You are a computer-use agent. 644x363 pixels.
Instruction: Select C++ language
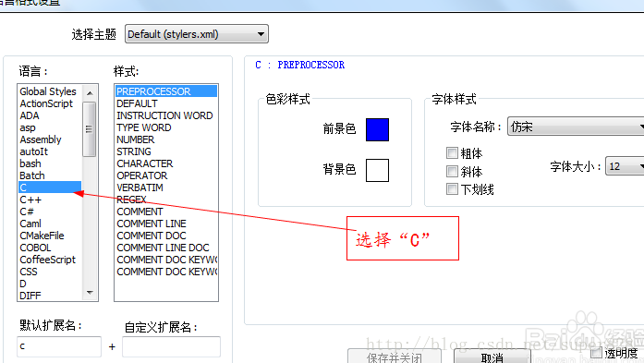click(x=30, y=200)
